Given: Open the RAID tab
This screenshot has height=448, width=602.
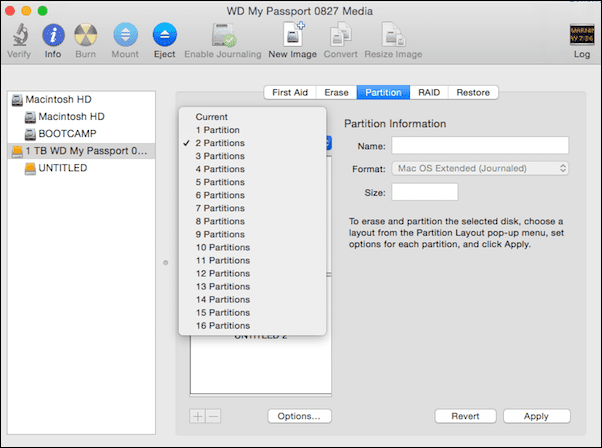Looking at the screenshot, I should [429, 93].
